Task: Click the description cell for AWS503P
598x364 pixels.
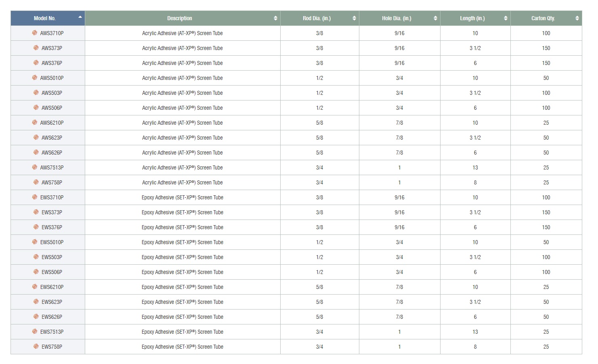Action: point(183,93)
